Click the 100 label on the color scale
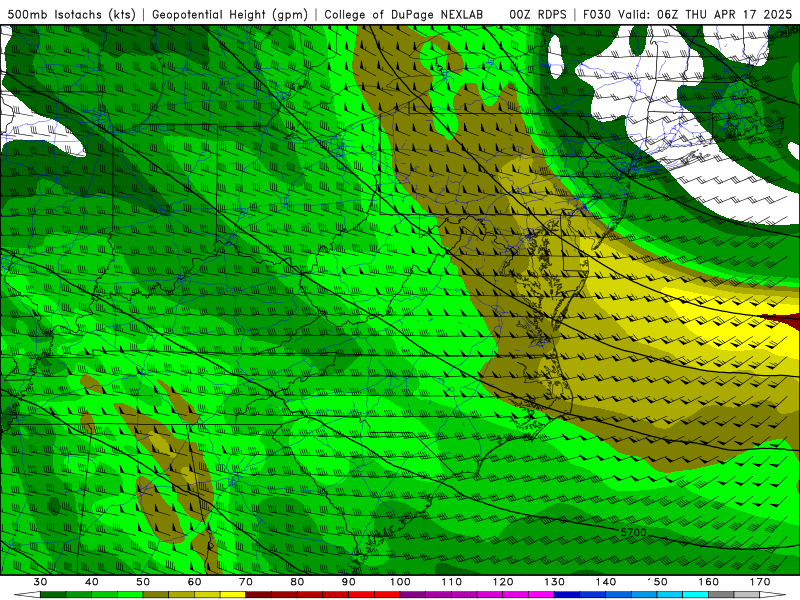This screenshot has width=800, height=600. click(400, 582)
